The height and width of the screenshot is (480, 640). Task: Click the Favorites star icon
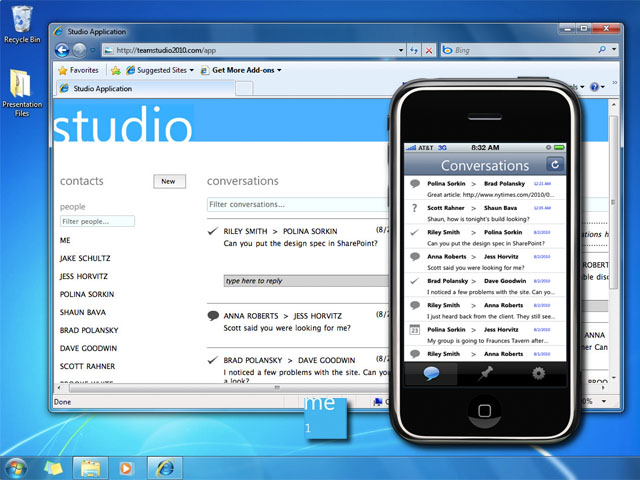(63, 70)
